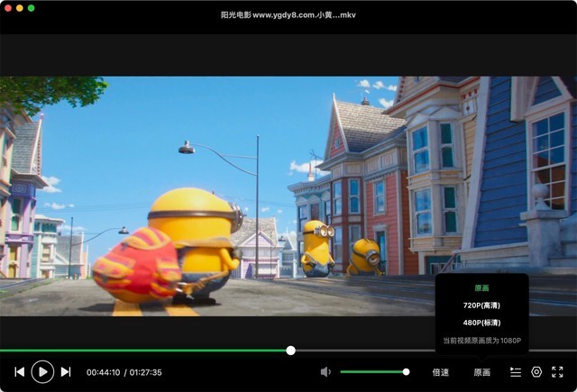Open the playlist panel icon
The width and height of the screenshot is (577, 392).
516,372
